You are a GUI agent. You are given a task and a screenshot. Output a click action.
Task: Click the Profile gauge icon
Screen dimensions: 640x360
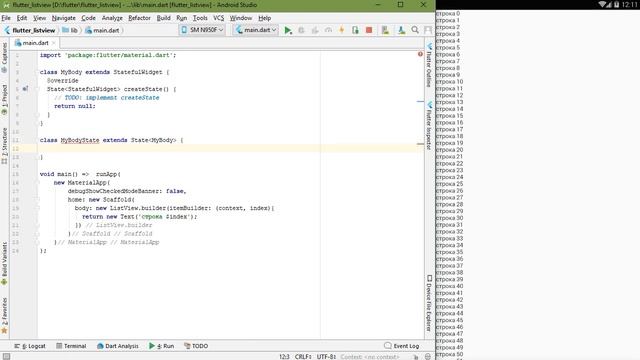coord(328,30)
